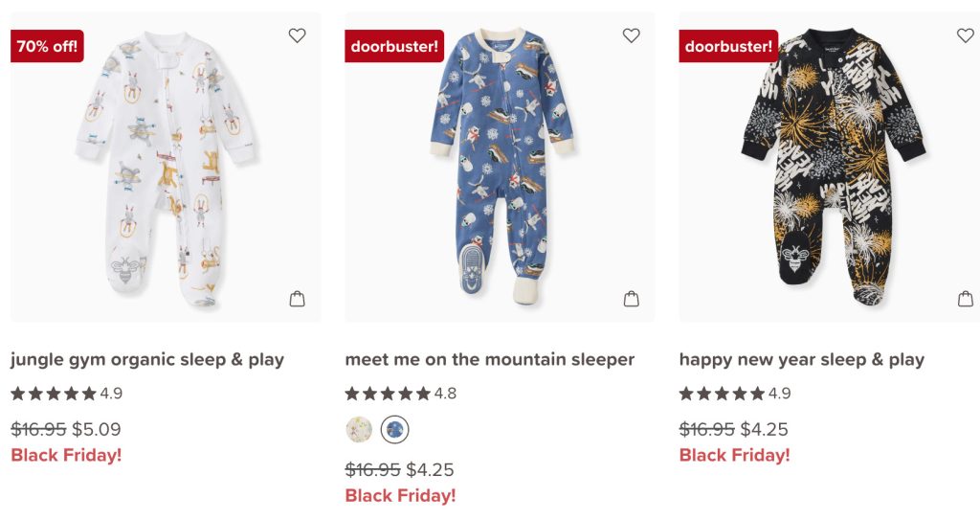Favorite the jungle gym sleep & play with heart
The image size is (980, 520).
coord(297,35)
